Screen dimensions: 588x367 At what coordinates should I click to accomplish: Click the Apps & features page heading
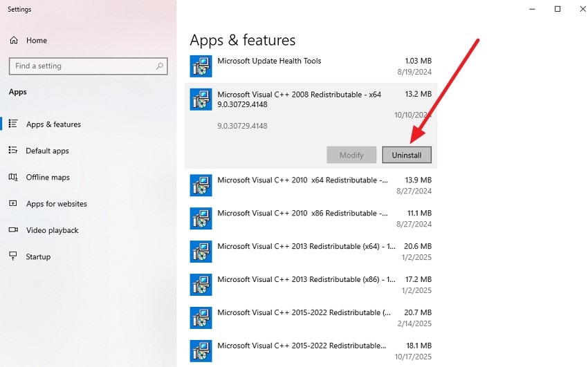(x=243, y=39)
